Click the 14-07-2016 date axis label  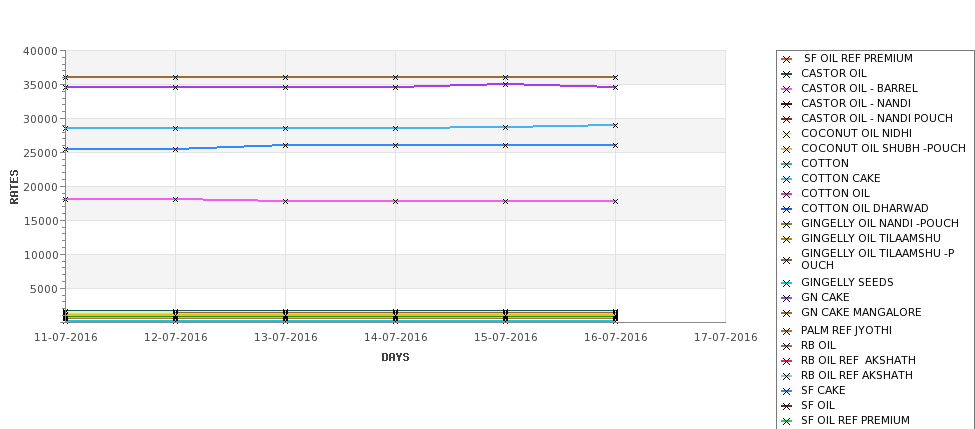point(395,338)
